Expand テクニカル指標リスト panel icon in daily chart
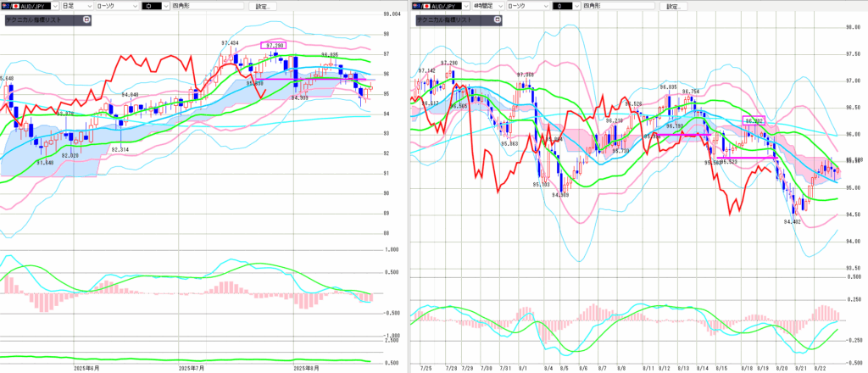868x373 pixels. click(86, 19)
